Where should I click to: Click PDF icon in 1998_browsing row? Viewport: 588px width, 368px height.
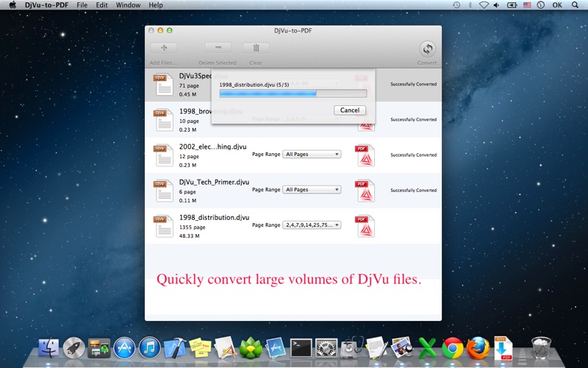click(366, 126)
